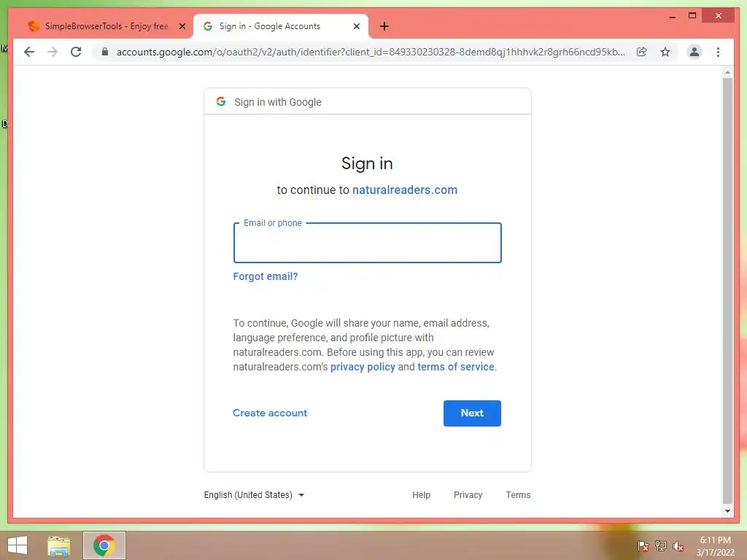Viewport: 747px width, 560px height.
Task: Focus the Email or phone field
Action: click(x=368, y=243)
